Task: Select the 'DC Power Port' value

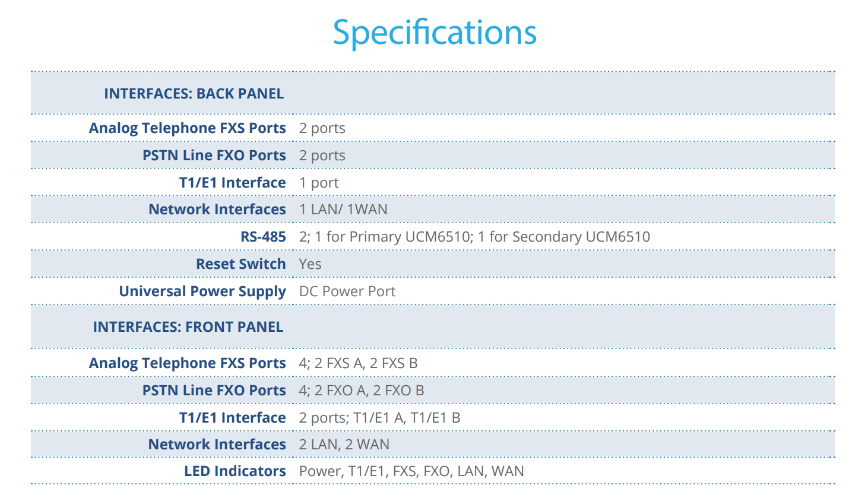Action: pyautogui.click(x=347, y=291)
